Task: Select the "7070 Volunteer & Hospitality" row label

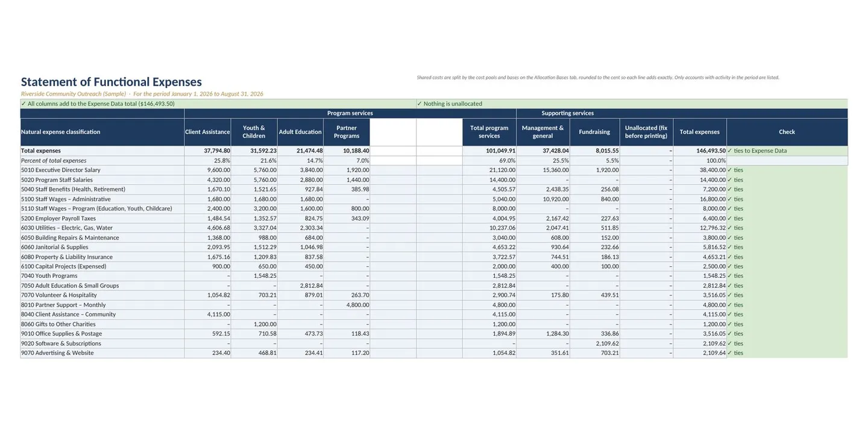Action: tap(59, 295)
